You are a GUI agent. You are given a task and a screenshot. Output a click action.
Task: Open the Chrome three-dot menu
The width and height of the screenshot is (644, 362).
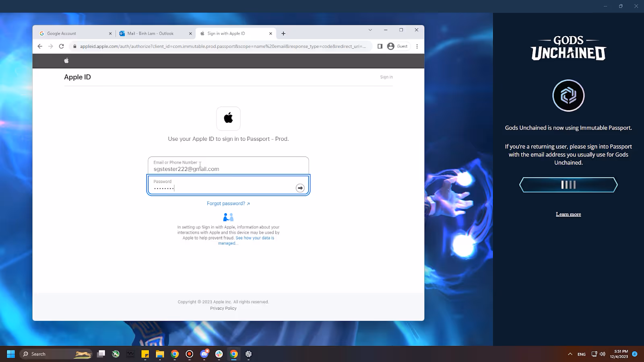click(417, 46)
